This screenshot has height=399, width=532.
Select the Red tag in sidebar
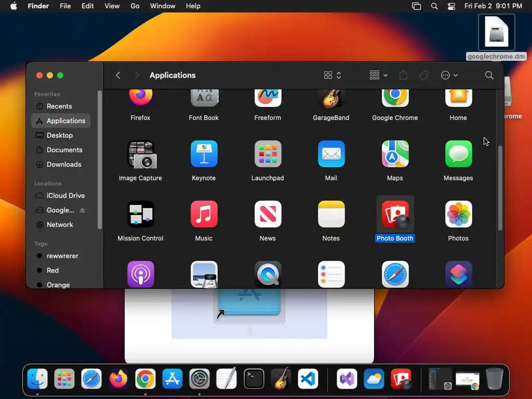61,271
